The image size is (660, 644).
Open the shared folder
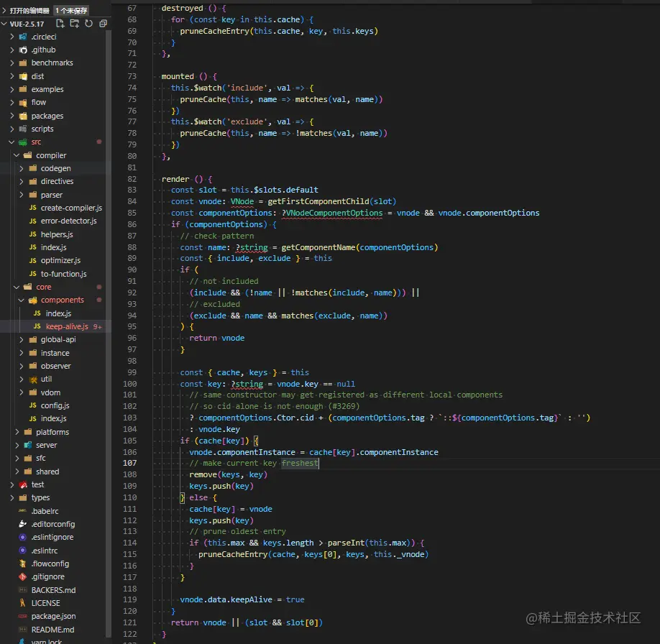click(x=47, y=471)
